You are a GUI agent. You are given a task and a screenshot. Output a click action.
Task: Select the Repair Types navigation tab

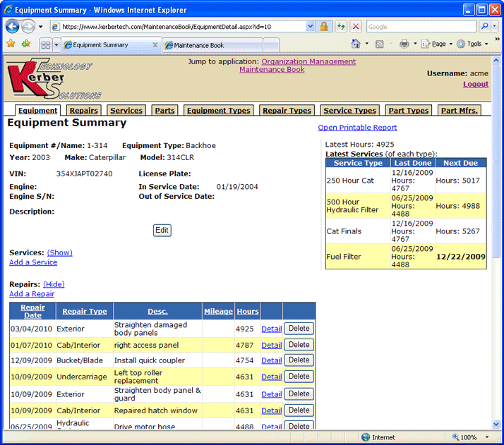click(287, 111)
